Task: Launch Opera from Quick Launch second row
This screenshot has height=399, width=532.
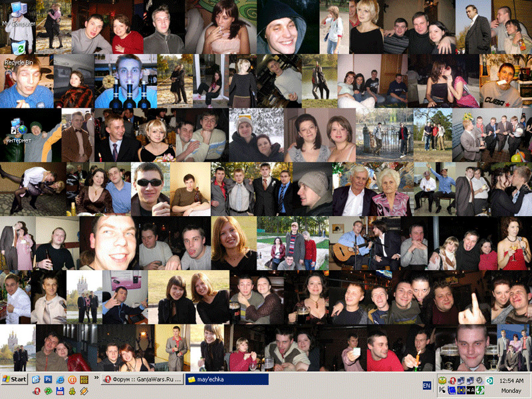Action: click(37, 391)
